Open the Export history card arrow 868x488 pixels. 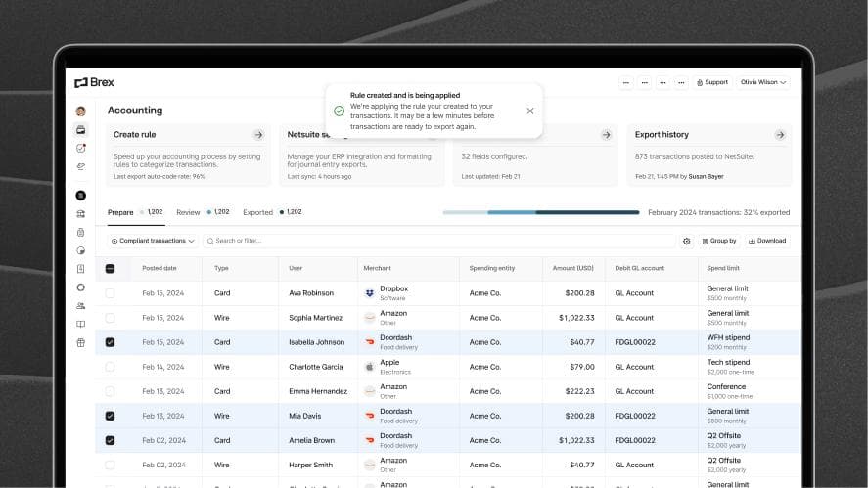click(780, 135)
